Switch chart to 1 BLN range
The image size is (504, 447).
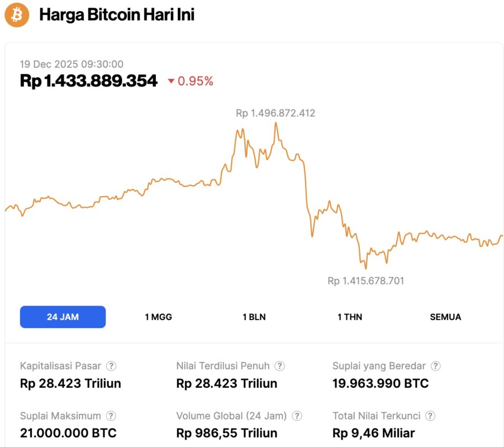tap(254, 317)
